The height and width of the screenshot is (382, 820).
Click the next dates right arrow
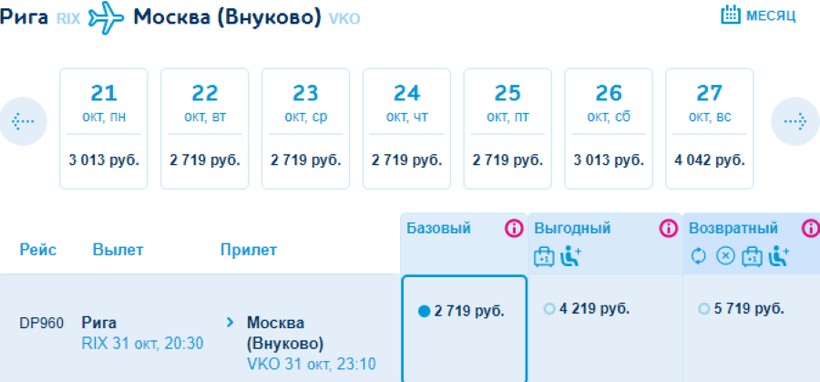[x=795, y=122]
